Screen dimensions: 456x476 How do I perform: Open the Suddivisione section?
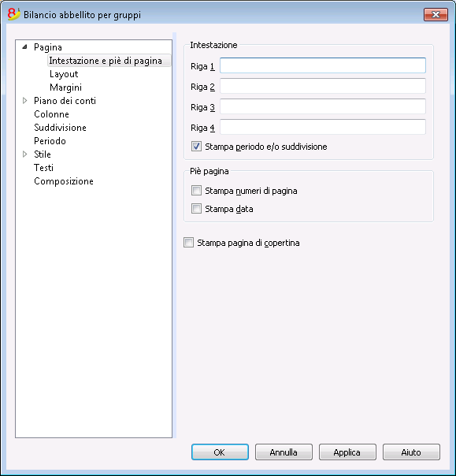point(60,128)
